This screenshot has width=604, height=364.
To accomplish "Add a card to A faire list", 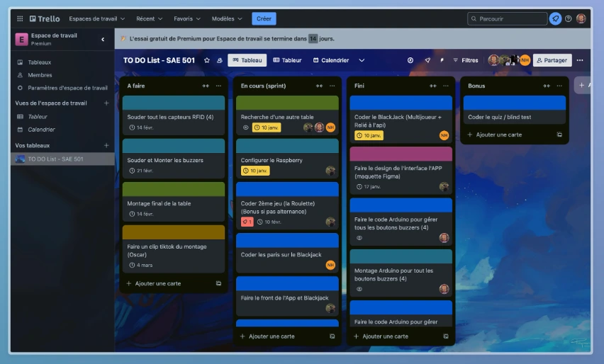I will (x=158, y=283).
